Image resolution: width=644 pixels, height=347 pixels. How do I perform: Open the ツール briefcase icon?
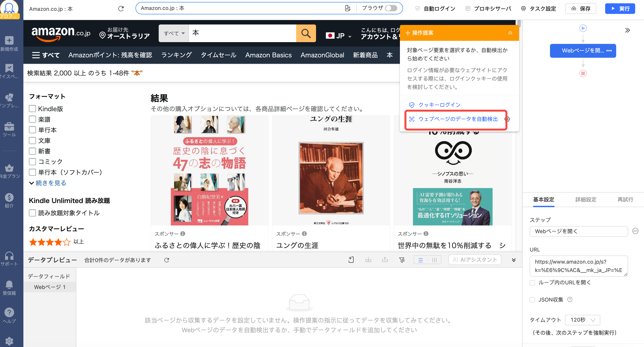click(x=9, y=126)
